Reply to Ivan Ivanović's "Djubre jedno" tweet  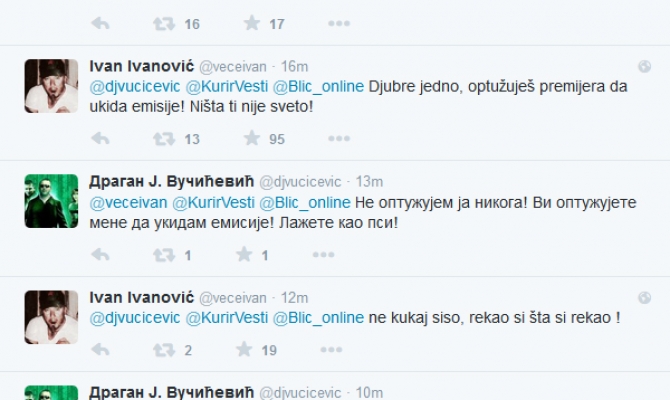[100, 139]
